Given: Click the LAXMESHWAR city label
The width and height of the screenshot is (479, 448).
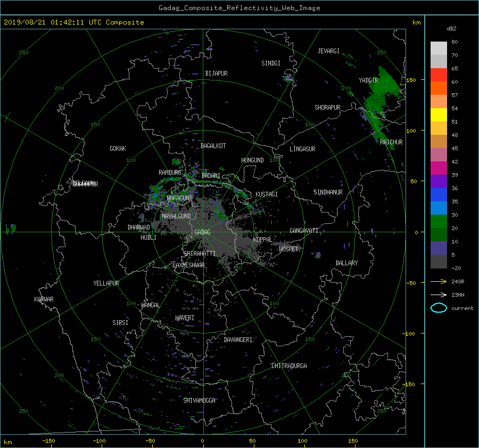Looking at the screenshot, I should tap(188, 265).
